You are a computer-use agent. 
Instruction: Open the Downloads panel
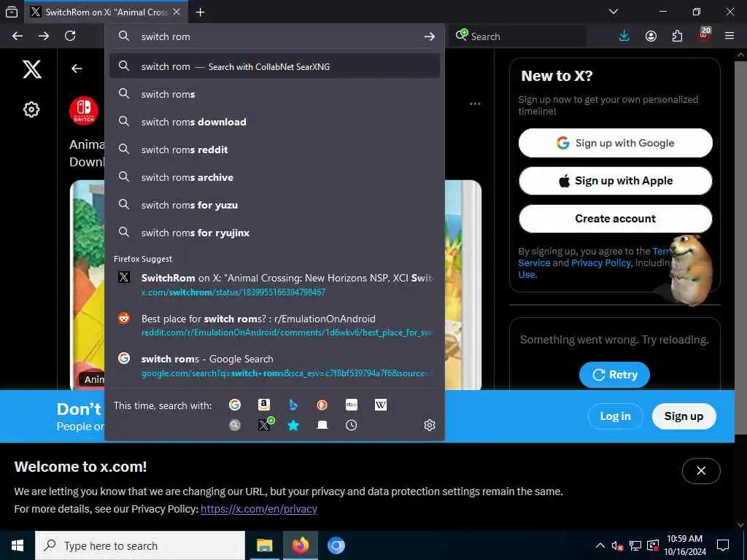point(624,36)
